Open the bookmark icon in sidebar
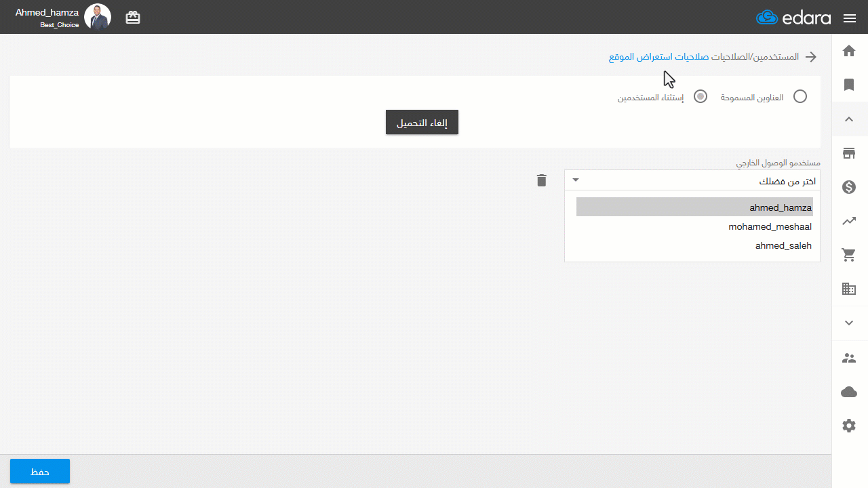Image resolution: width=868 pixels, height=488 pixels. pyautogui.click(x=849, y=85)
